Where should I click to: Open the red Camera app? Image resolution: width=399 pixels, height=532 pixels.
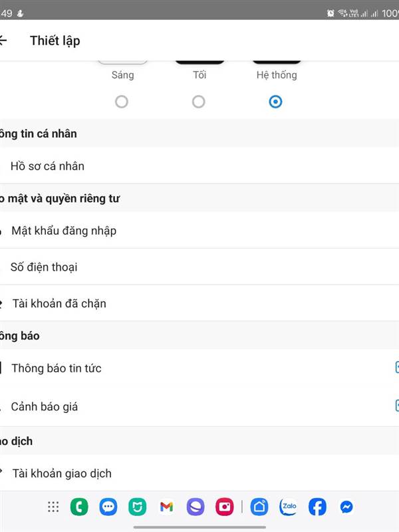pos(225,507)
